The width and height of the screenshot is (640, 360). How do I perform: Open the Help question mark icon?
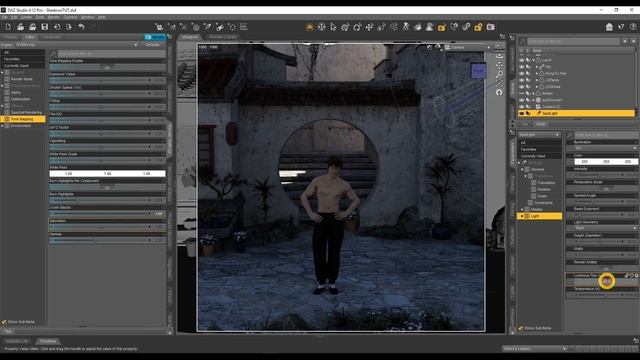tap(633, 27)
